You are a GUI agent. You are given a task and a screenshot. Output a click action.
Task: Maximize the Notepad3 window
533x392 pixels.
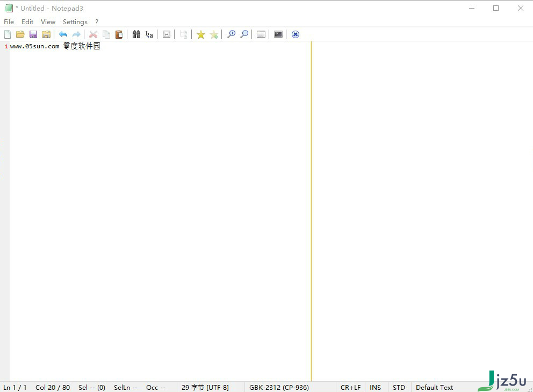[496, 8]
